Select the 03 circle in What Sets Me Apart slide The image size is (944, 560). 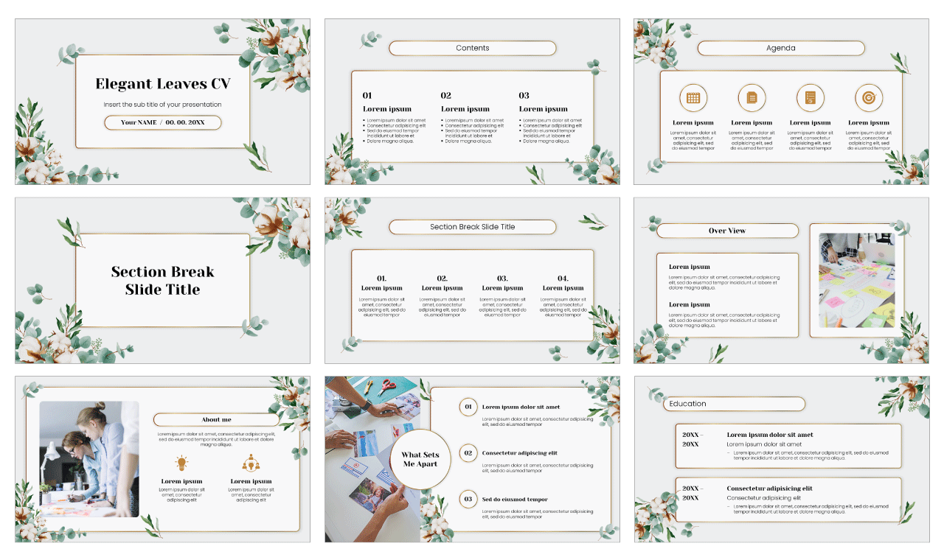tap(468, 499)
